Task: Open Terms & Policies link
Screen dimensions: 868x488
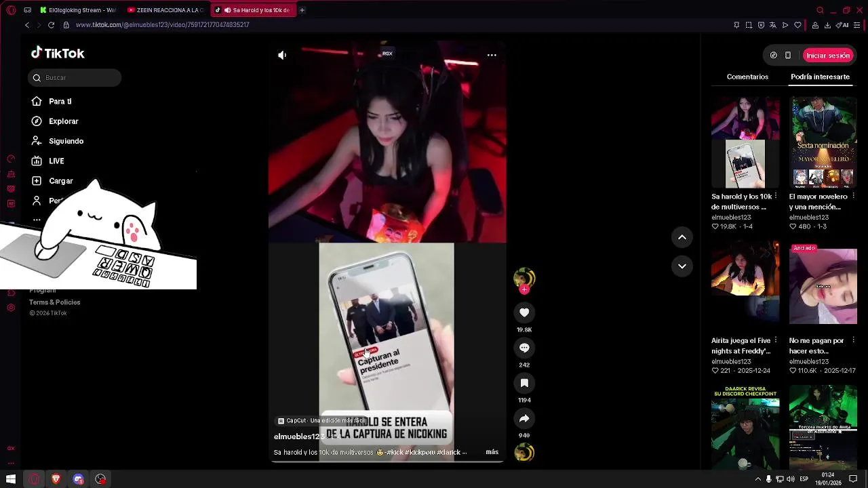Action: pyautogui.click(x=54, y=302)
